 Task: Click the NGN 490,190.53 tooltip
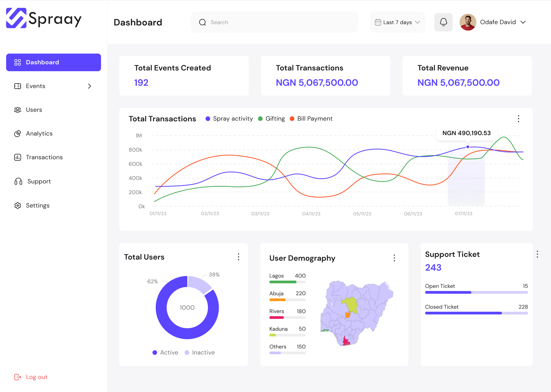467,133
